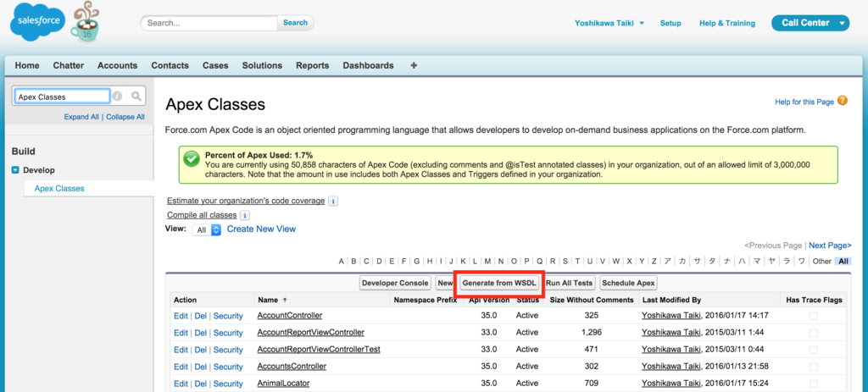Click Run All Tests button
868x392 pixels.
570,283
